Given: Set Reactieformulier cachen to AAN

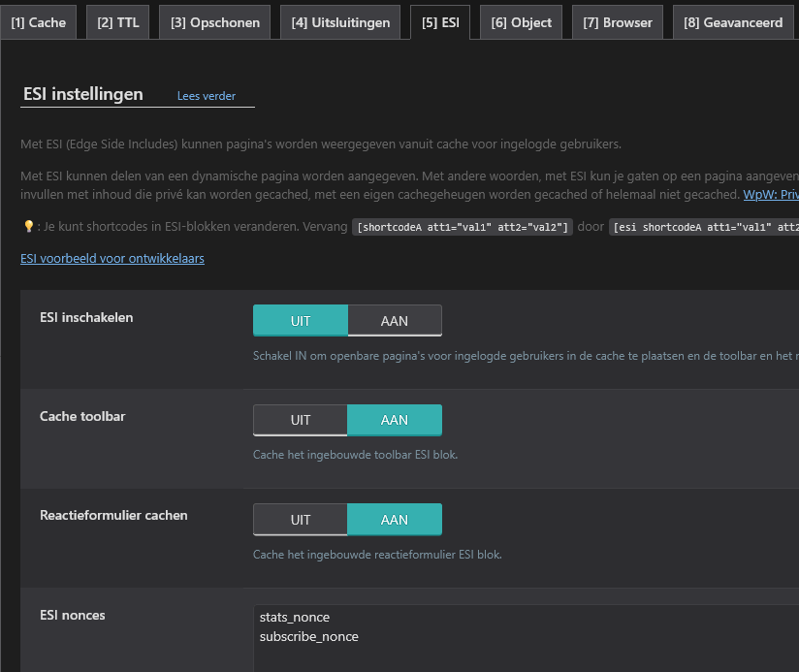Looking at the screenshot, I should pos(395,520).
